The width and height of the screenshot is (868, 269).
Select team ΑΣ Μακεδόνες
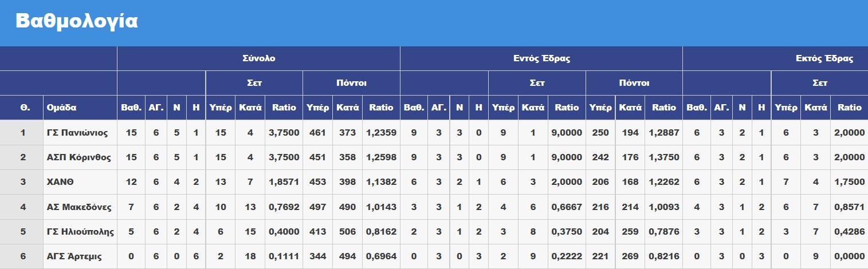pos(79,207)
